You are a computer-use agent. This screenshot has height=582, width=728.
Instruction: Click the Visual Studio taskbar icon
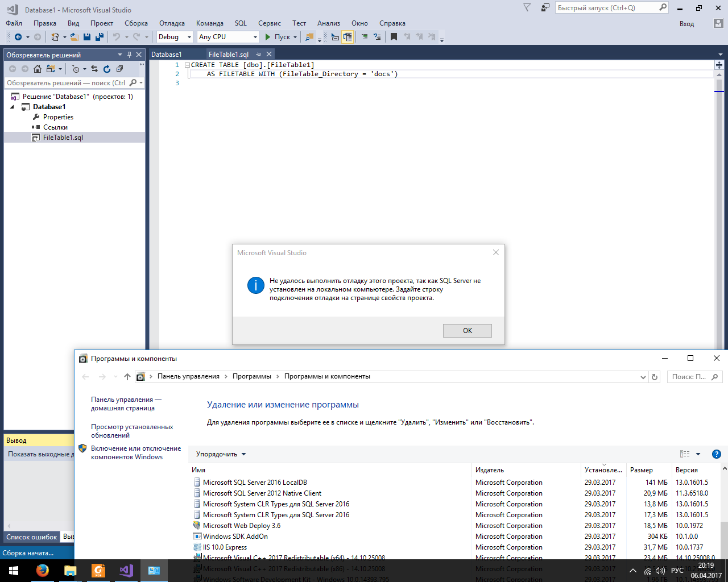tap(126, 570)
